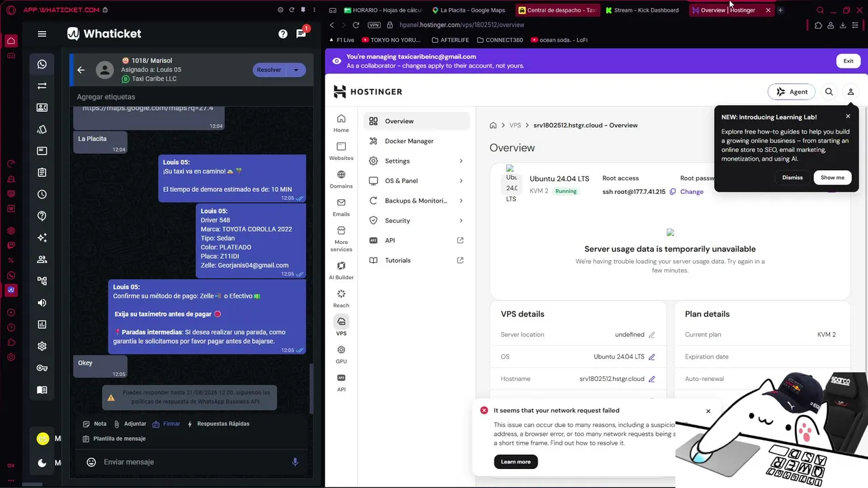Go back from the Marisol ticket

[81, 70]
